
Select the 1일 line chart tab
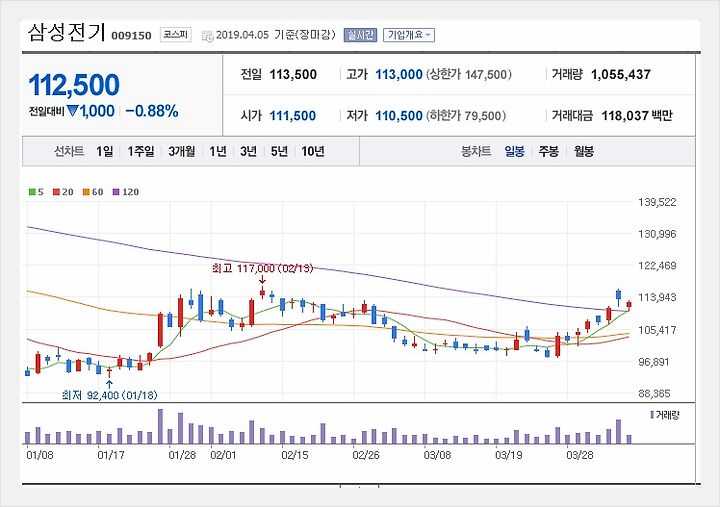(x=105, y=151)
